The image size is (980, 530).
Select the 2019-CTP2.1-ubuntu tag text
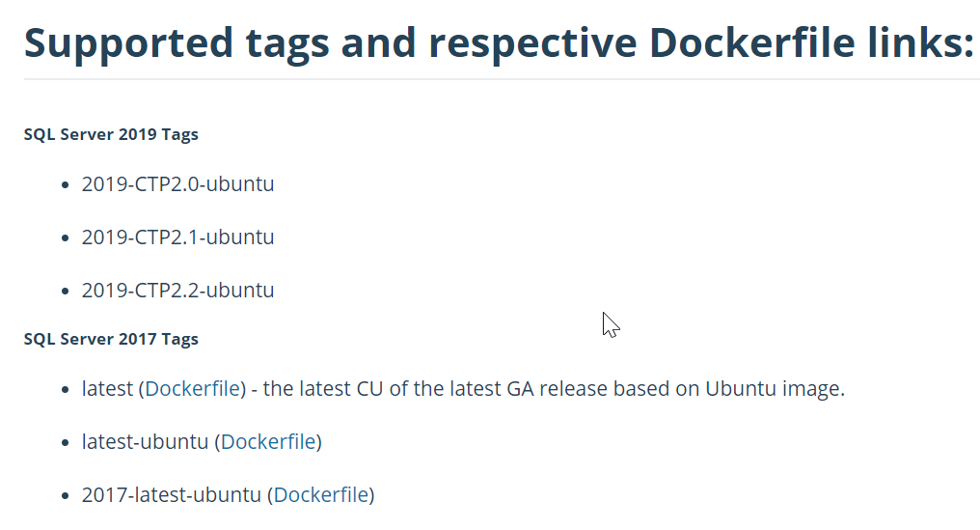(x=177, y=237)
